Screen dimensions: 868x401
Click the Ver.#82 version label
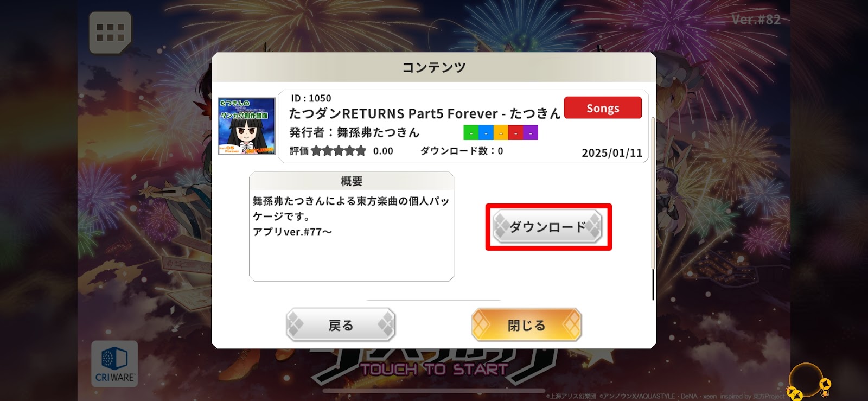[x=756, y=20]
